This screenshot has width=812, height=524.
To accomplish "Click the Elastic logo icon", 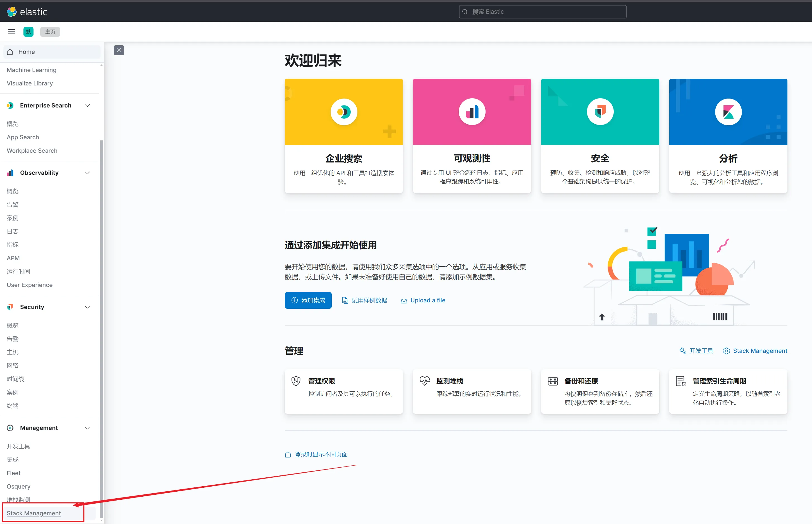I will tap(11, 11).
